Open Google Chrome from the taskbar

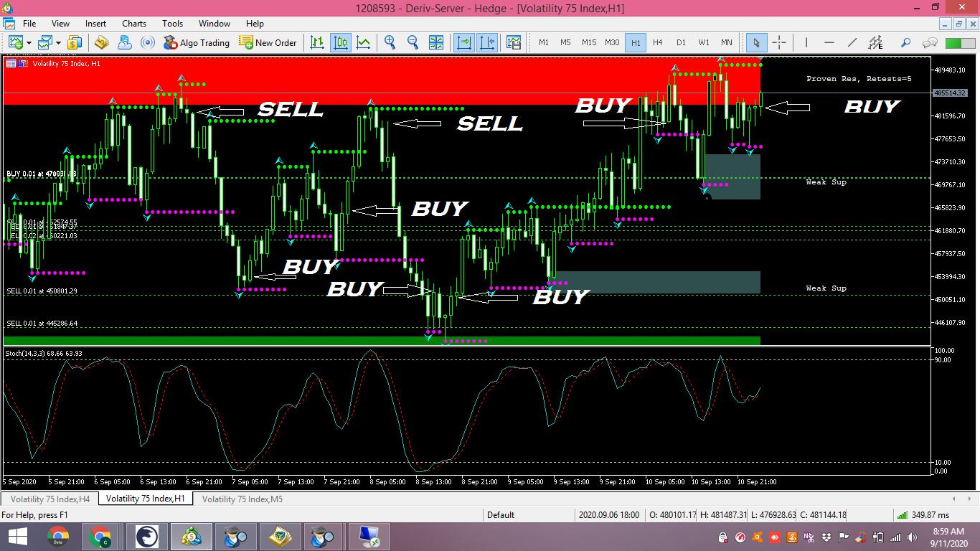(101, 534)
